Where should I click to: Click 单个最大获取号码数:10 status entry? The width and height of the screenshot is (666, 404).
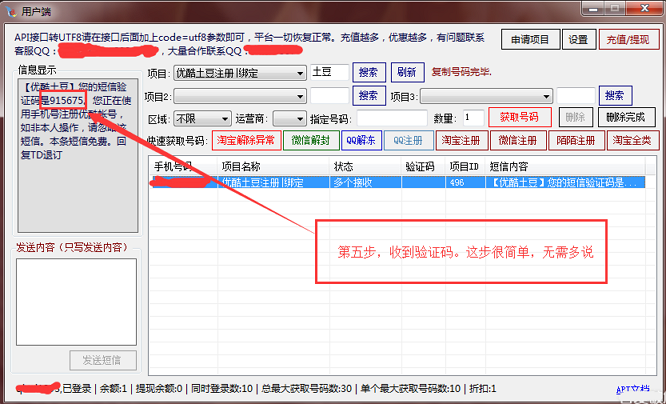[411, 389]
